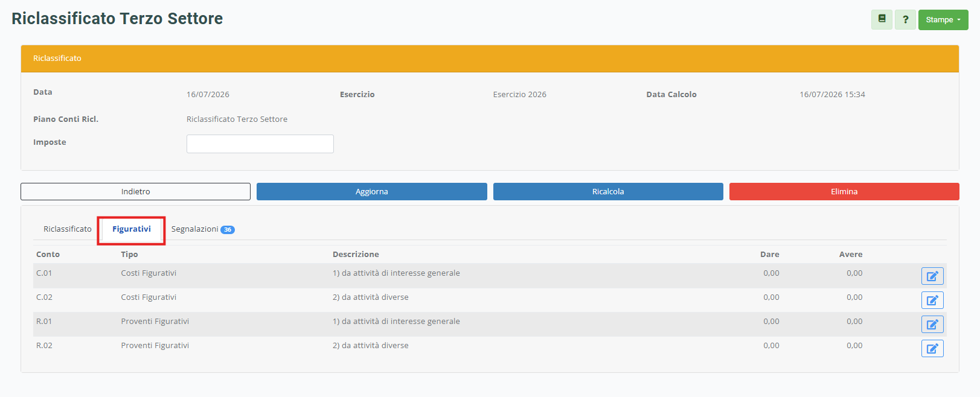Image resolution: width=980 pixels, height=397 pixels.
Task: Click the Segnalazioni 36 count badge
Action: coord(228,230)
